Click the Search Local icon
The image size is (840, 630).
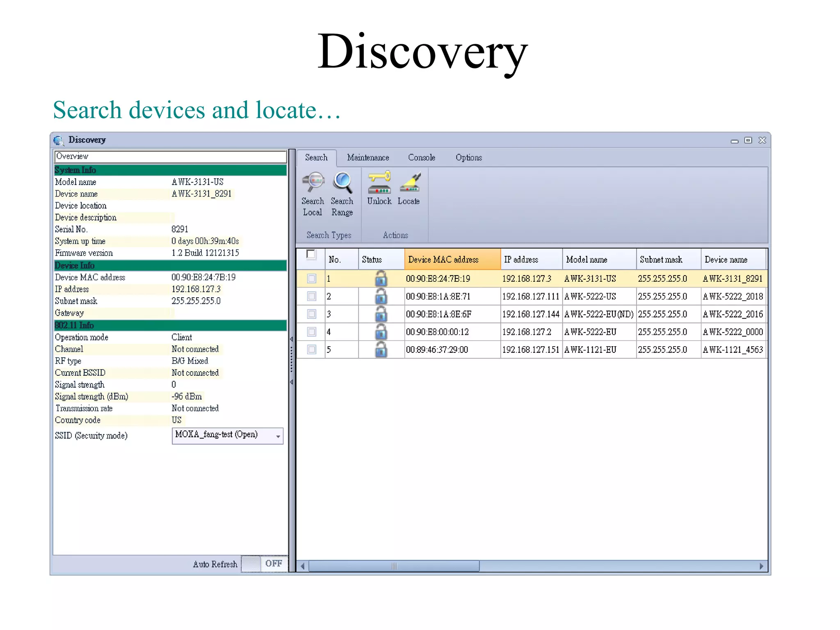pos(313,183)
